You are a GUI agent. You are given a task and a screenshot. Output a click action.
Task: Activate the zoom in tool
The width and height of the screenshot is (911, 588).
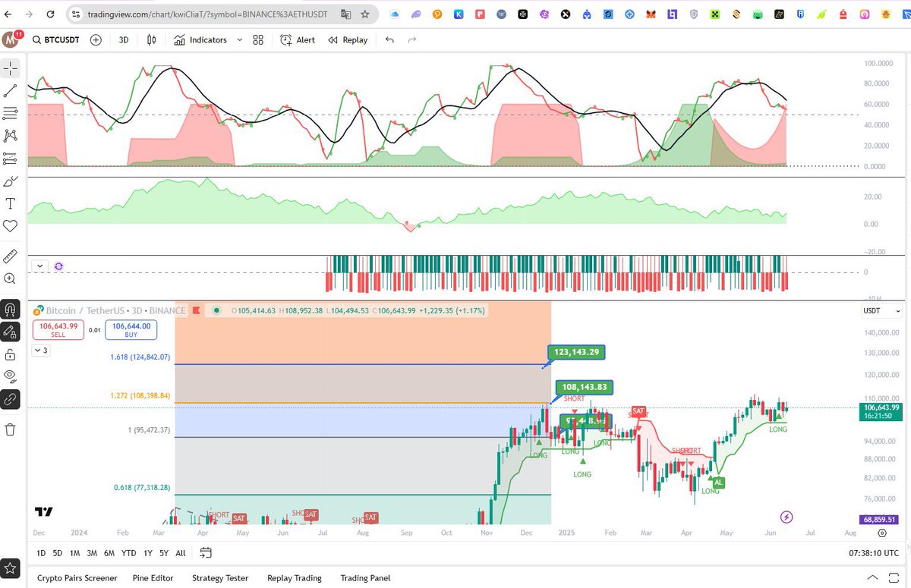[x=11, y=279]
